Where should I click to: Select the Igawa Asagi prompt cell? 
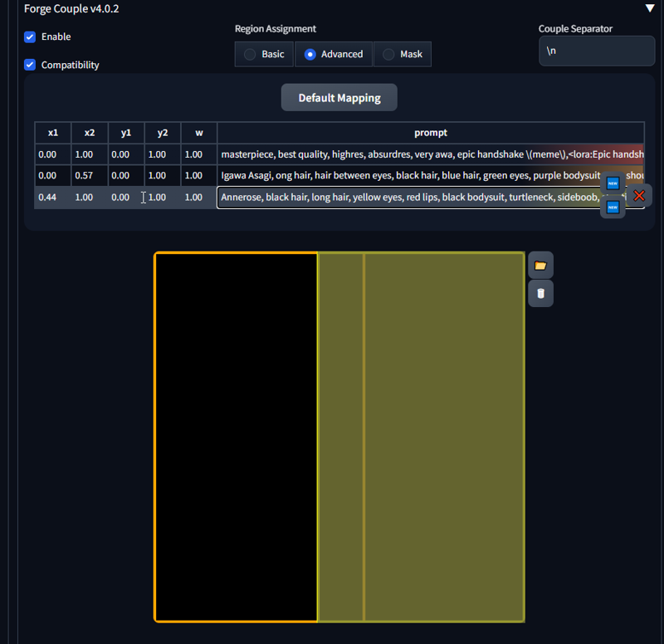coord(431,175)
